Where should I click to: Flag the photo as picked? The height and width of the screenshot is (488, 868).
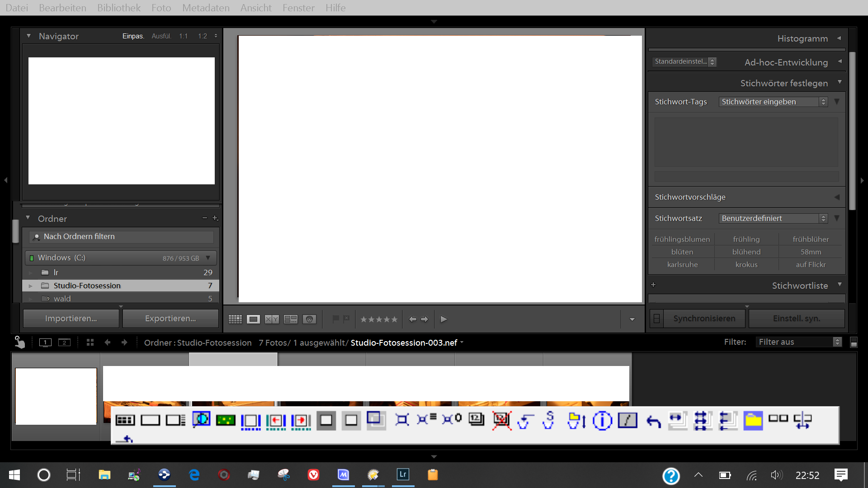(335, 319)
